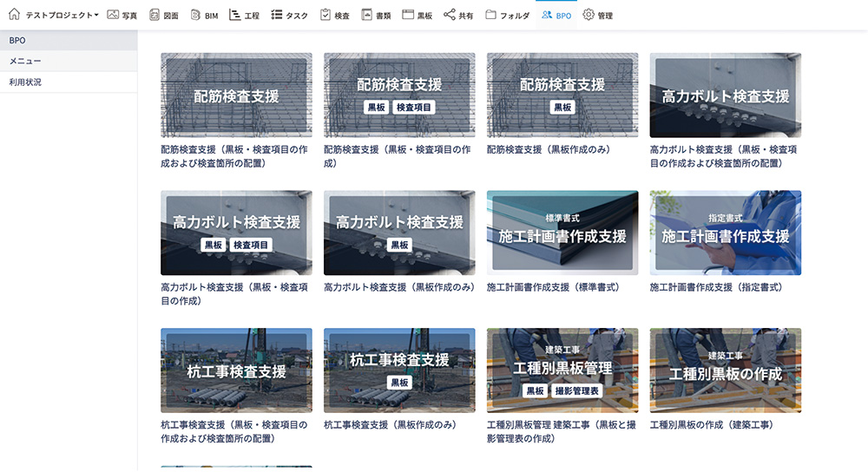Click the BPO people icon
Screen dimensions: 868x472
(547, 15)
